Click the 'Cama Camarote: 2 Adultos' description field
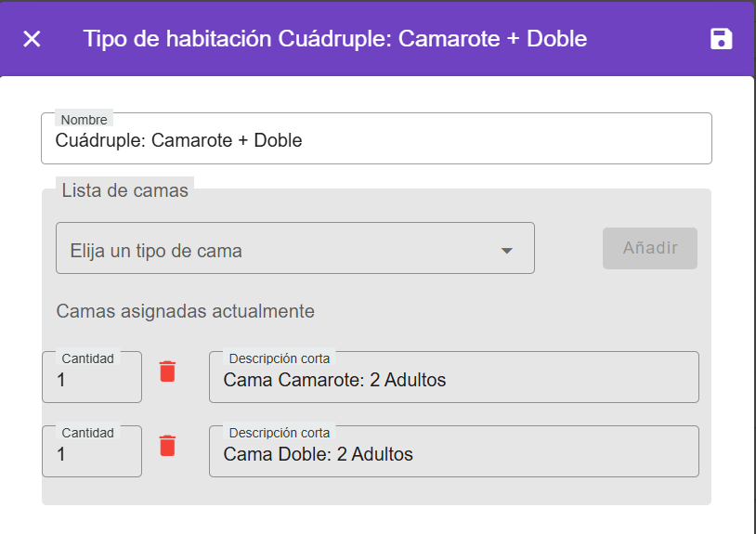Viewport: 756px width, 534px height. tap(453, 380)
